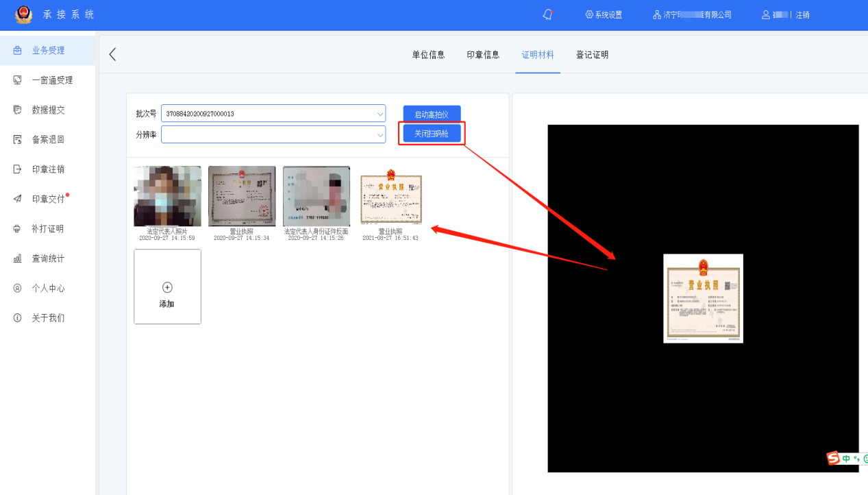
Task: Click 注销 to log out
Action: pos(802,14)
